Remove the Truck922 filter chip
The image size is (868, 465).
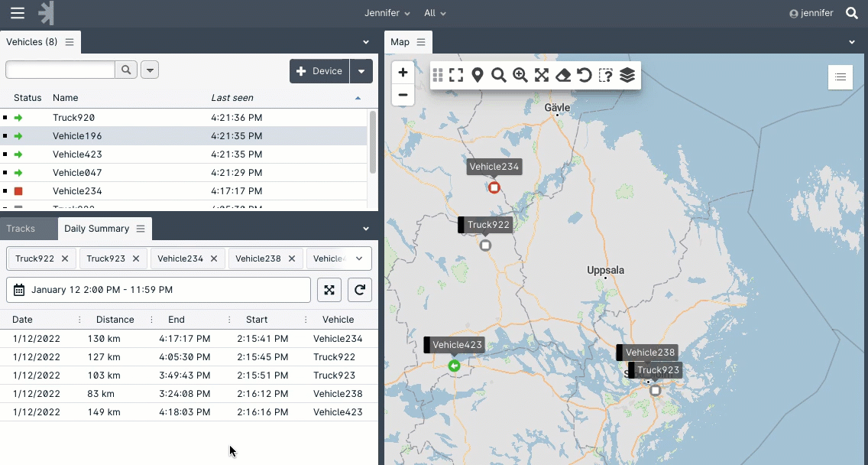click(63, 259)
